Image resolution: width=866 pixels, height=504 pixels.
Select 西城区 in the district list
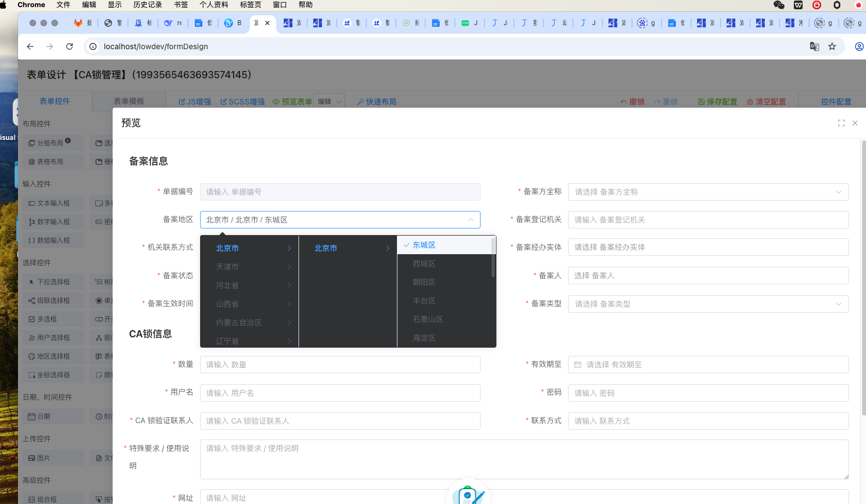[x=424, y=263]
